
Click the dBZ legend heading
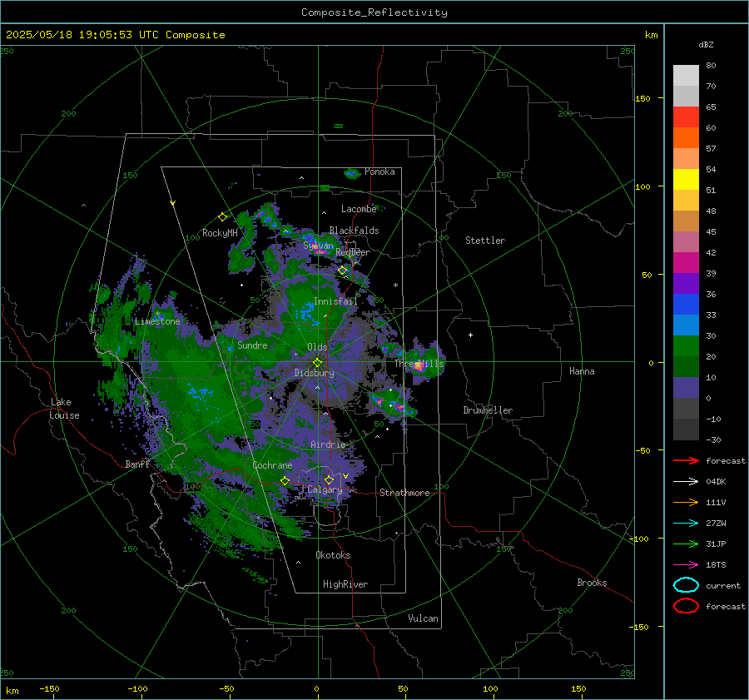tap(706, 44)
